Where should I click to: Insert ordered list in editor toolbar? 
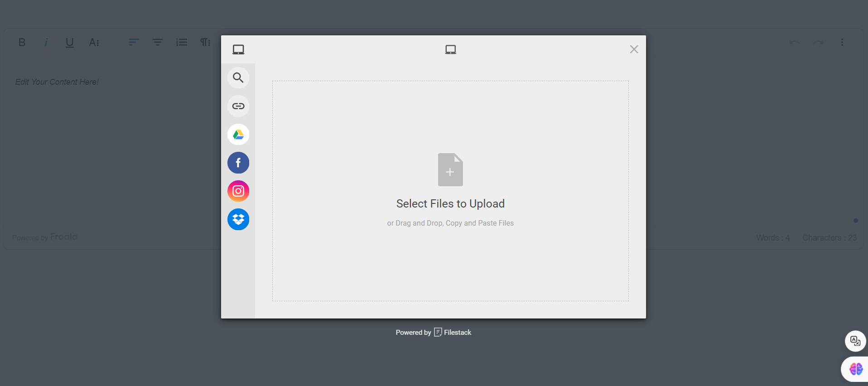(182, 42)
